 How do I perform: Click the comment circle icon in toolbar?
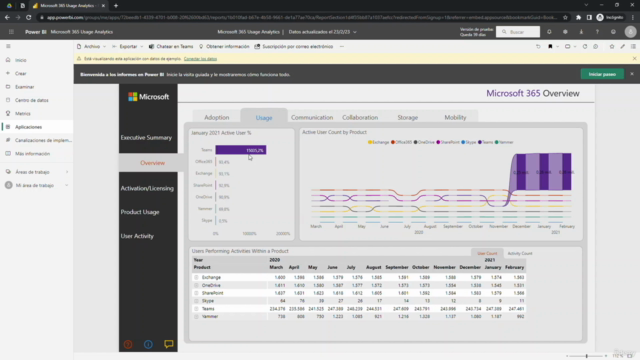click(x=596, y=47)
